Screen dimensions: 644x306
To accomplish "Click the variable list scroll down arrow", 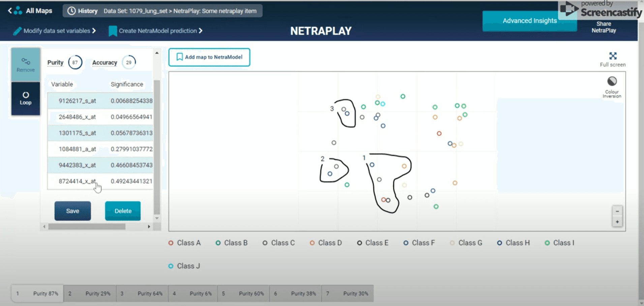I will [x=157, y=218].
